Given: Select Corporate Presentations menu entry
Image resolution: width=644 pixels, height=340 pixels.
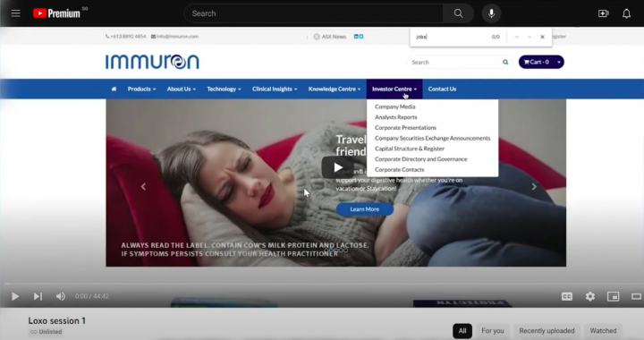Looking at the screenshot, I should click(405, 128).
